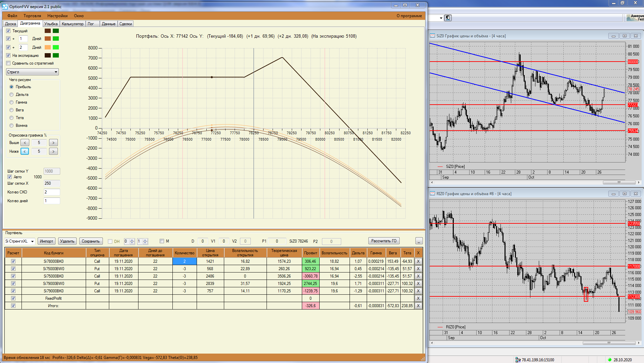Enable the M checkbox in portfolio toolbar
Screen dimensions: 644x363
pyautogui.click(x=162, y=241)
